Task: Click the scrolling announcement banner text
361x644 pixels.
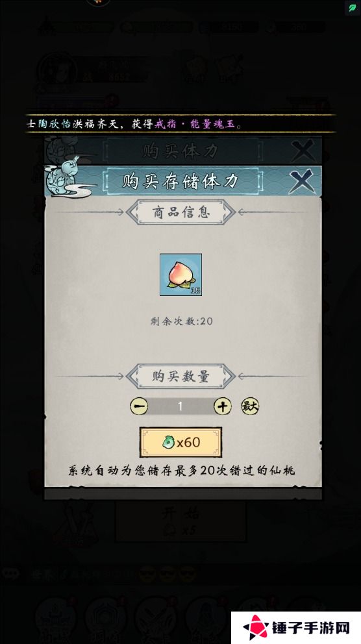Action: tap(134, 123)
